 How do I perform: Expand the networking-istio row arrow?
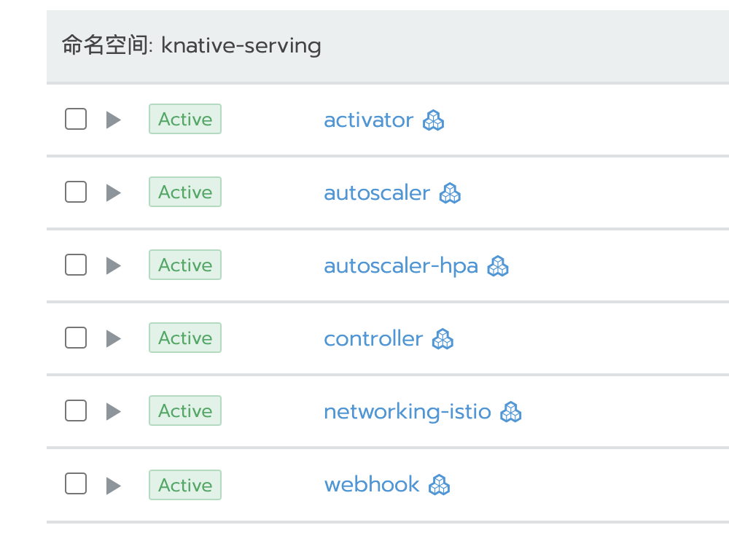(x=114, y=412)
